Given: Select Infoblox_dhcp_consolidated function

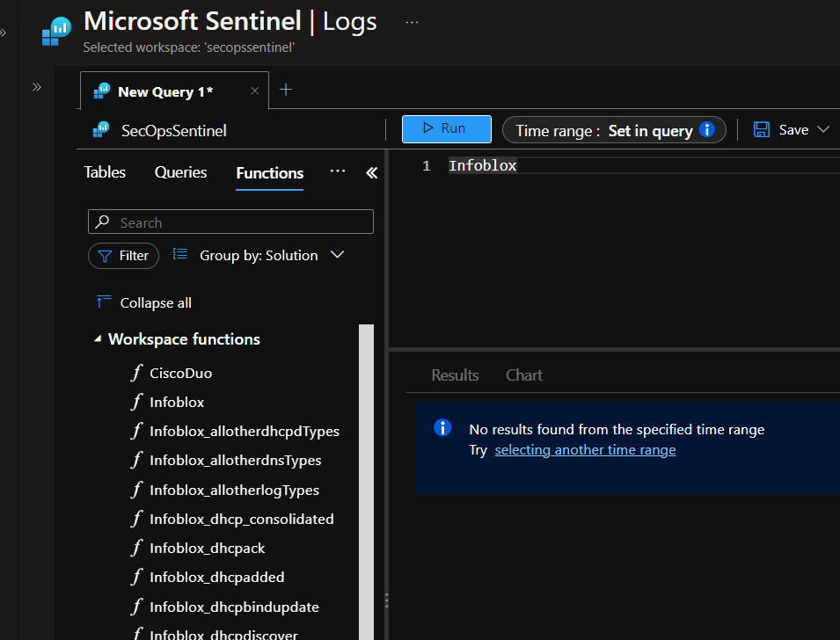Looking at the screenshot, I should (x=242, y=520).
